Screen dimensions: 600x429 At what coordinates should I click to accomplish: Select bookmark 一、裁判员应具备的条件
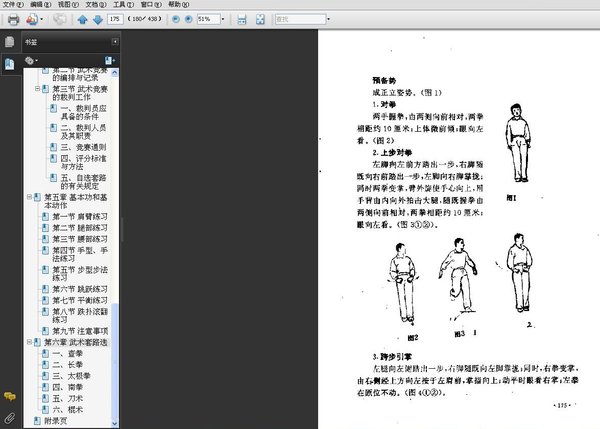(83, 113)
